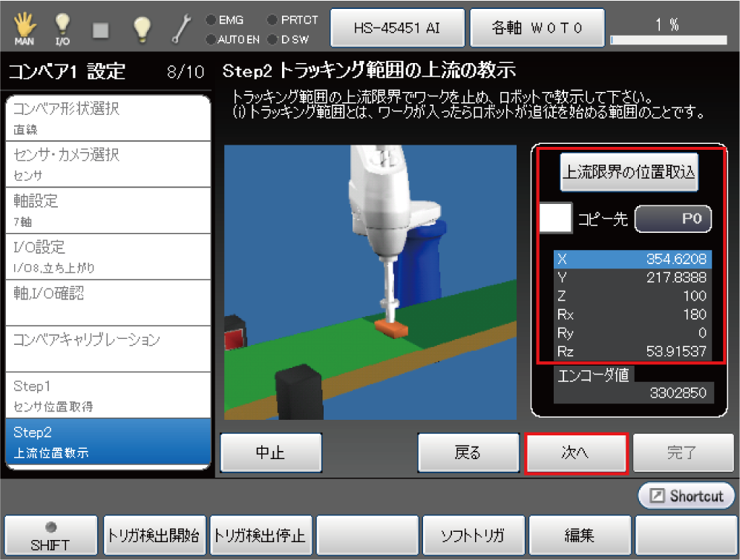740x560 pixels.
Task: Open the HS-45451 AI robot selector
Action: click(x=397, y=27)
